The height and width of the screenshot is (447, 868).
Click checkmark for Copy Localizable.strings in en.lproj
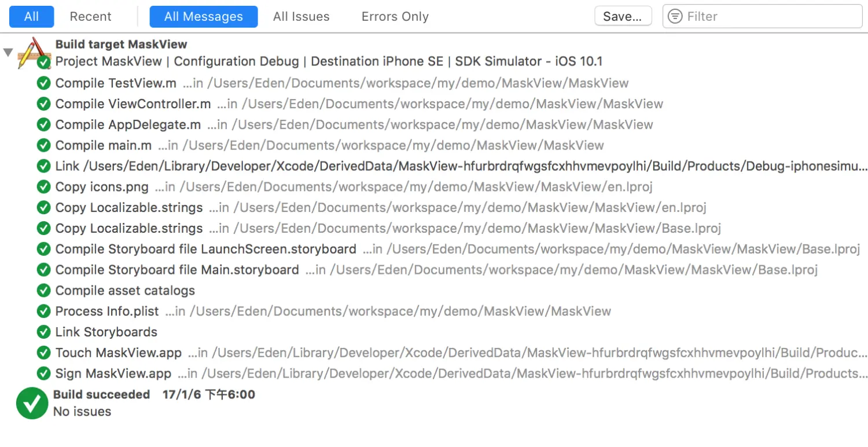coord(43,208)
